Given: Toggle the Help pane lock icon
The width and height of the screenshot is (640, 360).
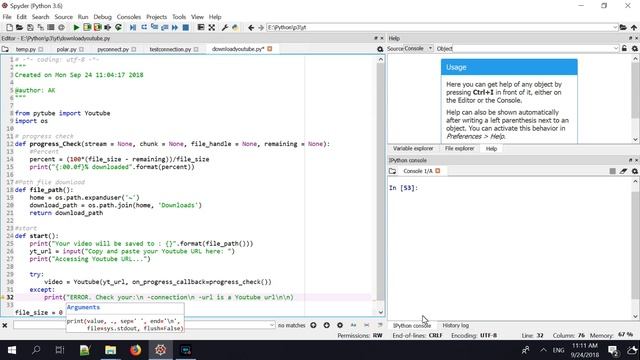Looking at the screenshot, I should (624, 49).
